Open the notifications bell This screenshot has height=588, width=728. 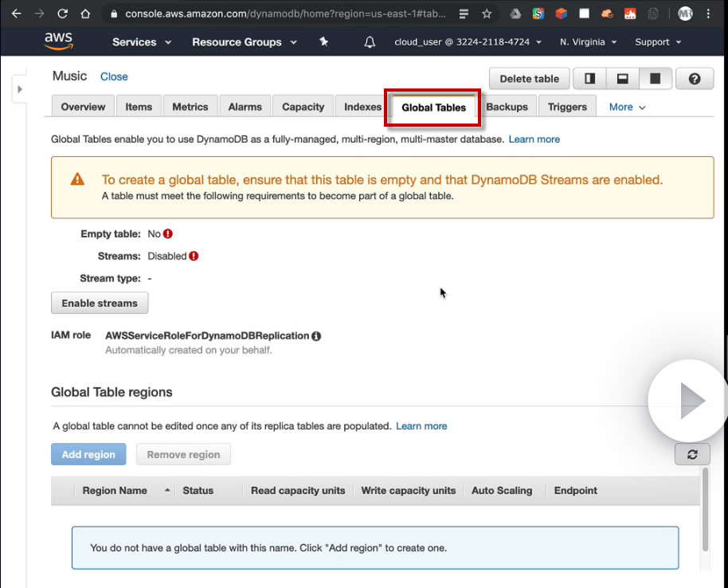370,42
